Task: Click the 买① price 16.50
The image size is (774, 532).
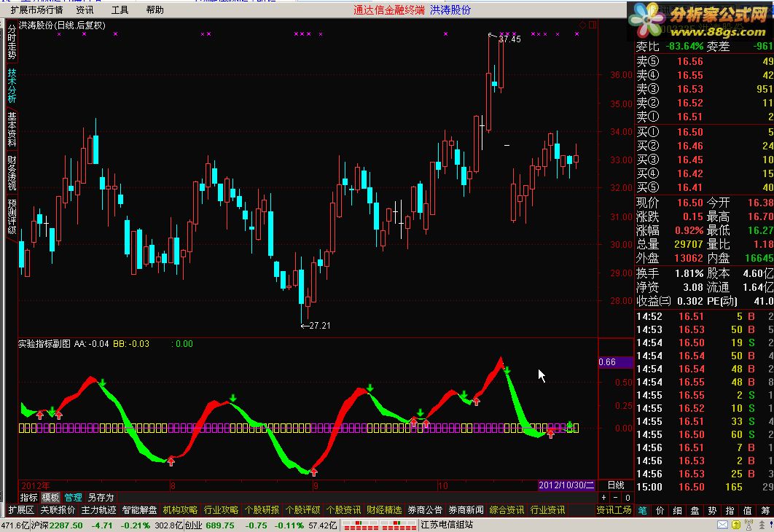Action: (689, 132)
